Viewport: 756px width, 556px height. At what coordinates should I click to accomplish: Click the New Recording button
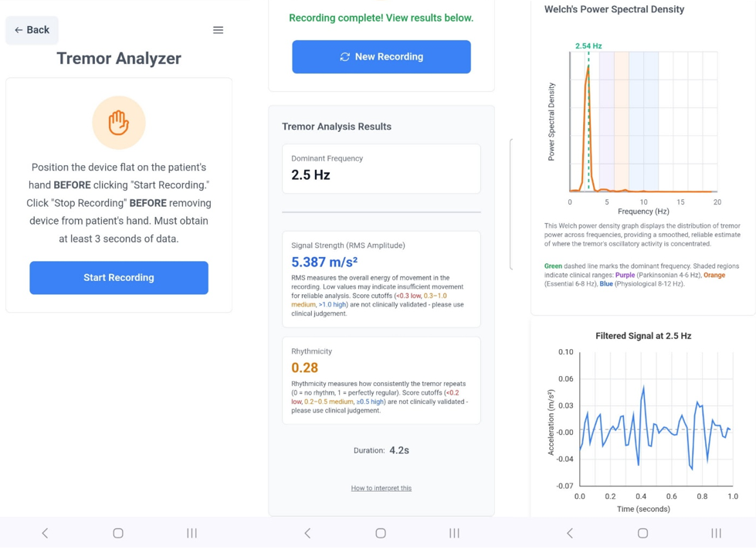(381, 57)
